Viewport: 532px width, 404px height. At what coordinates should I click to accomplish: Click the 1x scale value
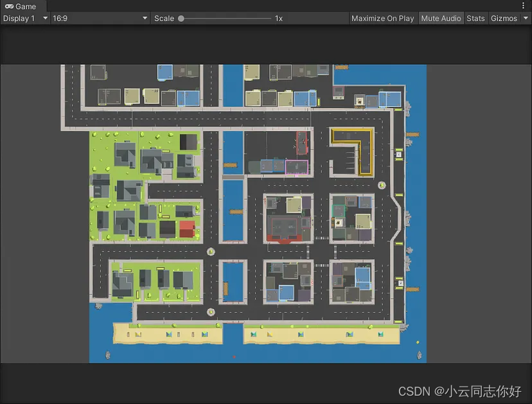(x=279, y=19)
